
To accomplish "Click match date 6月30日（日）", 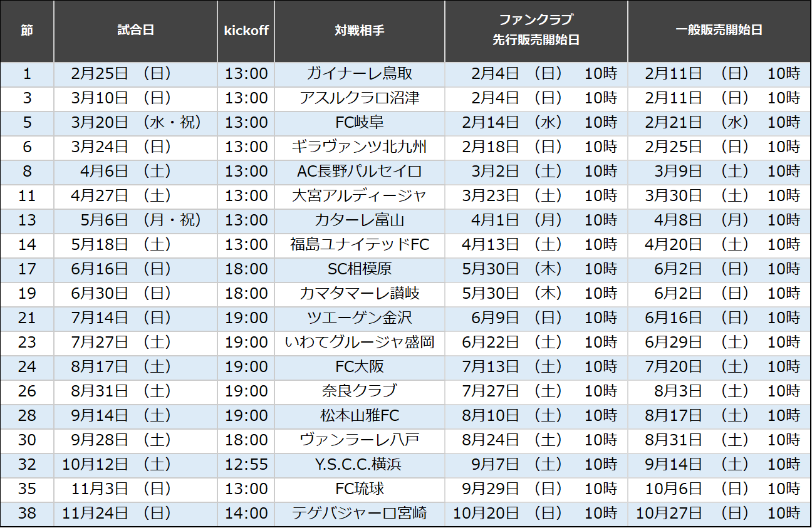I will point(122,294).
